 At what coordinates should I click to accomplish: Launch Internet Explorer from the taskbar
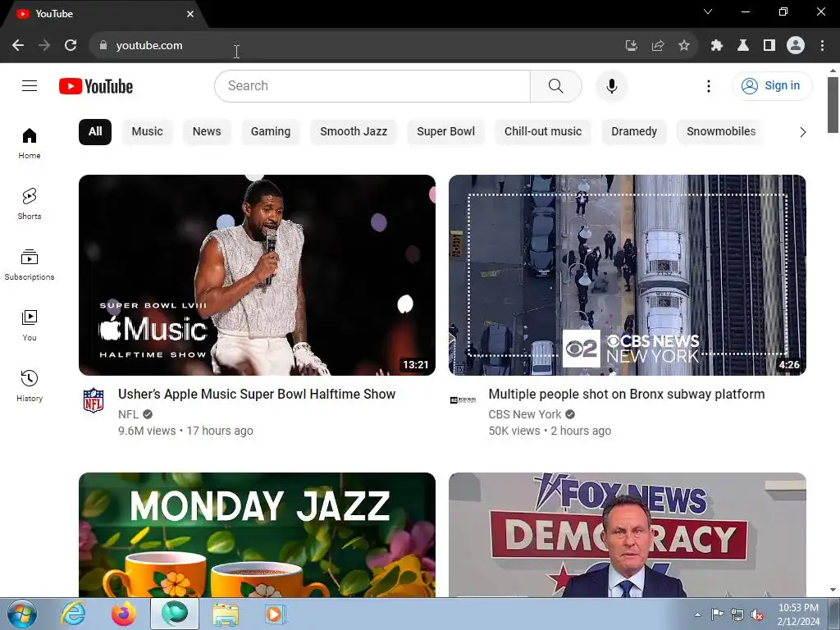[x=73, y=614]
